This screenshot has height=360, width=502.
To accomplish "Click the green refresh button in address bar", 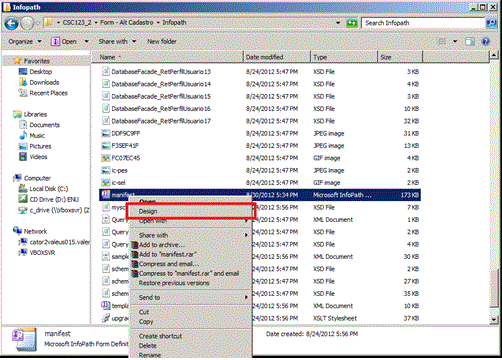I will tap(352, 23).
